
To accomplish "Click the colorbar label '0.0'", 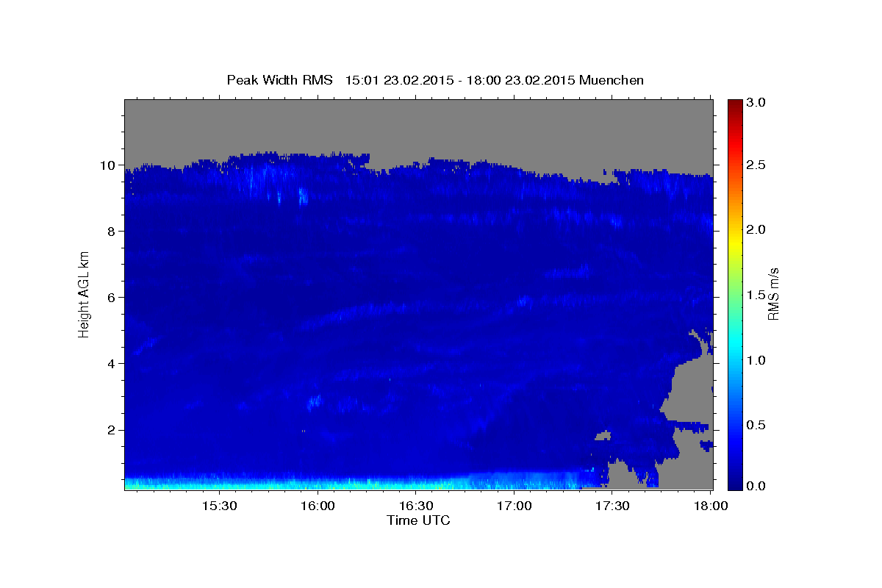I will coord(757,486).
